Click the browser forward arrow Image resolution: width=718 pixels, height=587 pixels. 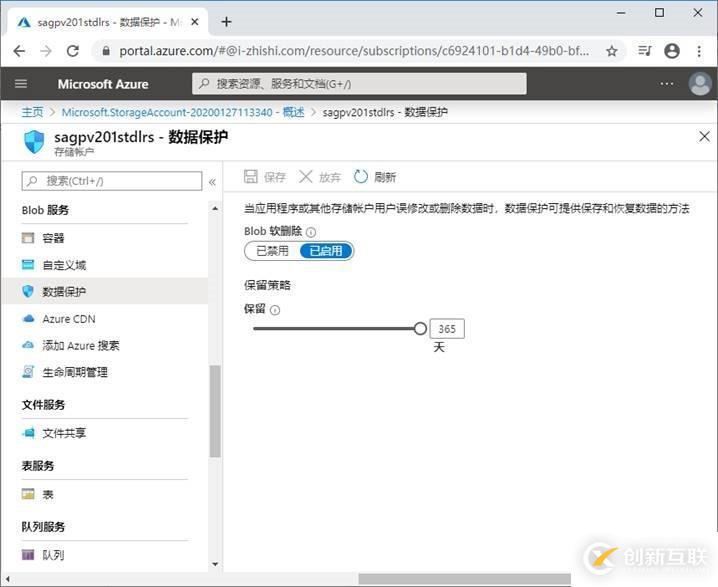[46, 51]
